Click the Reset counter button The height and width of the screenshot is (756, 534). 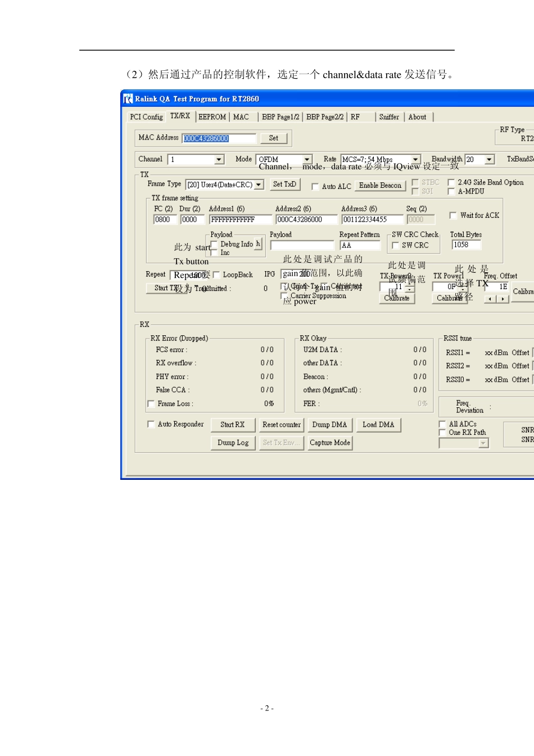tap(281, 425)
